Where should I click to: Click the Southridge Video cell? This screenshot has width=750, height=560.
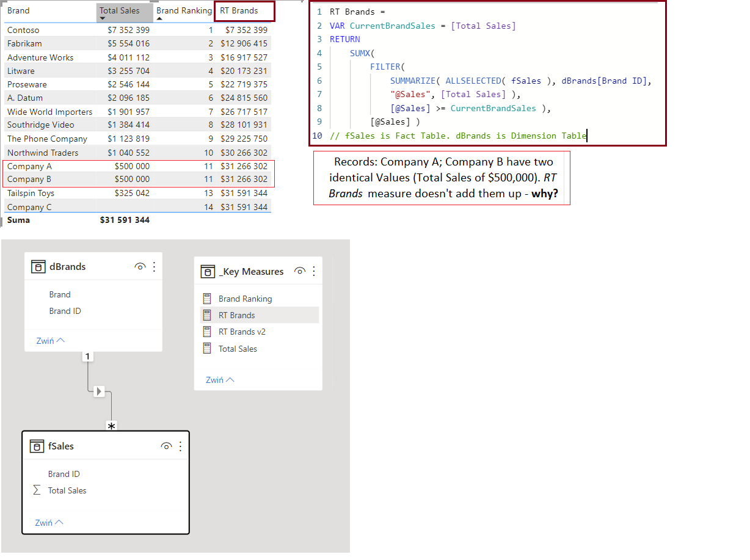pos(41,125)
